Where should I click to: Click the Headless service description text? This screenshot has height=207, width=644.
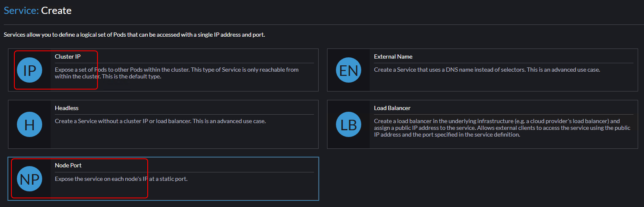(160, 121)
